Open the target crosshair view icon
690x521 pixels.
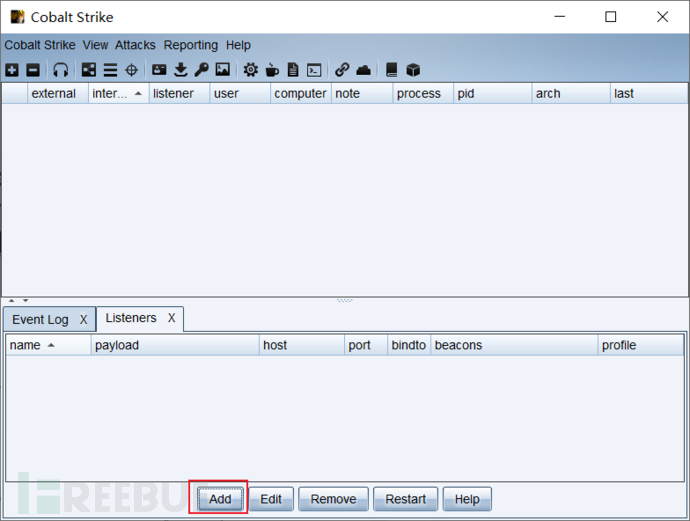131,70
